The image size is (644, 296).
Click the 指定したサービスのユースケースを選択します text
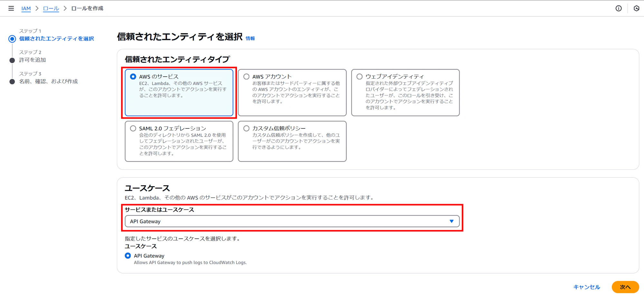click(183, 239)
